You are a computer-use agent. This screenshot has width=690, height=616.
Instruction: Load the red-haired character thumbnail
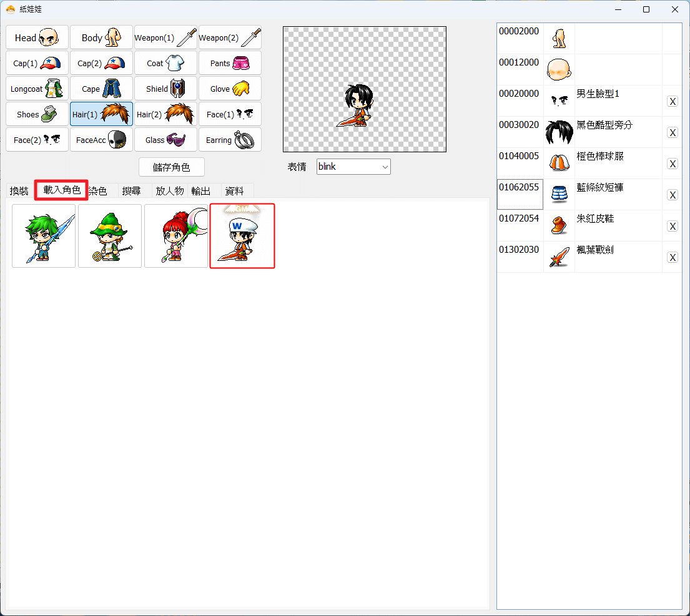click(x=176, y=236)
